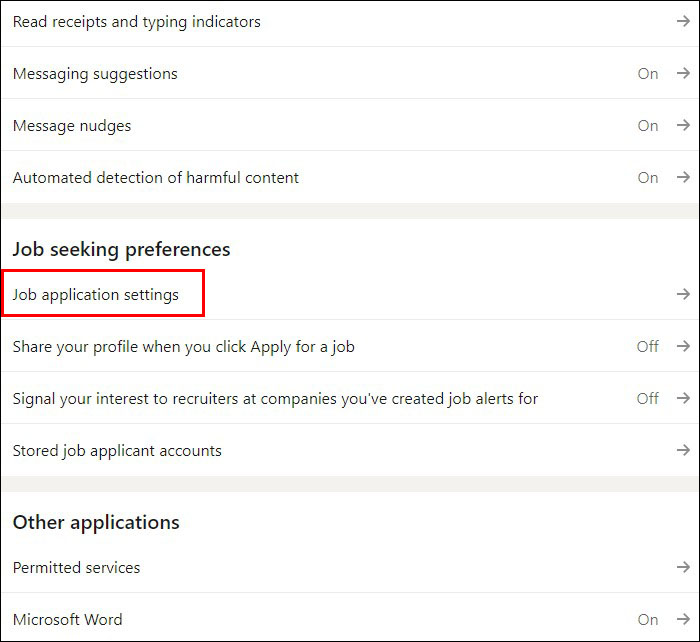Viewport: 700px width, 642px height.
Task: Click arrow next to Stored job applicant accounts
Action: coord(683,451)
